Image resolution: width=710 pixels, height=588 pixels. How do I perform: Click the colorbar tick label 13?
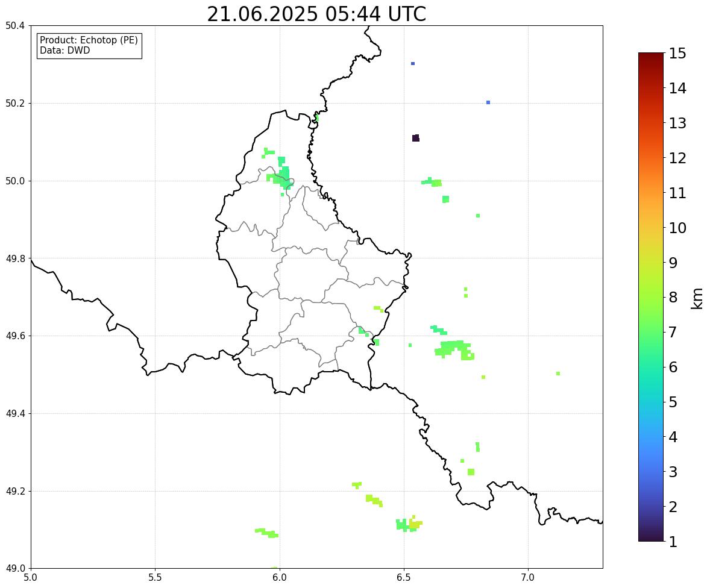point(677,123)
